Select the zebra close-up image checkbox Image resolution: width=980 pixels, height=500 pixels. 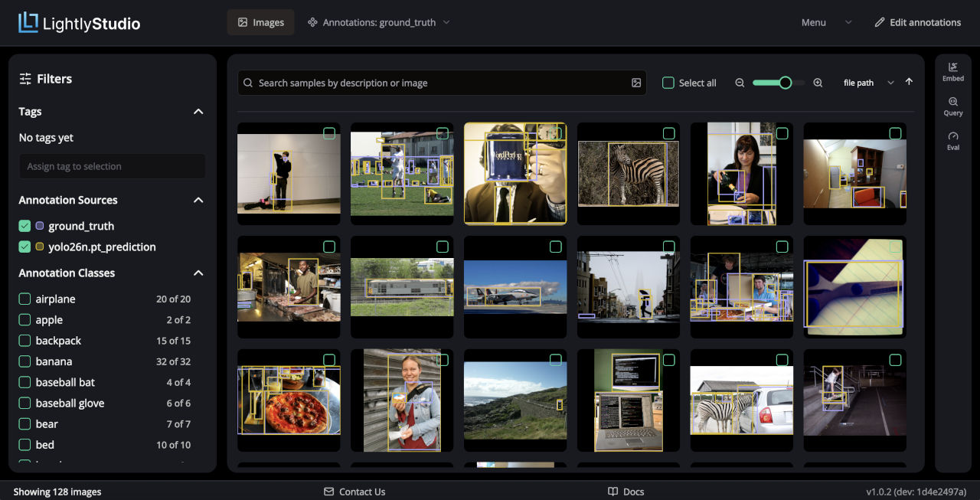click(x=668, y=133)
